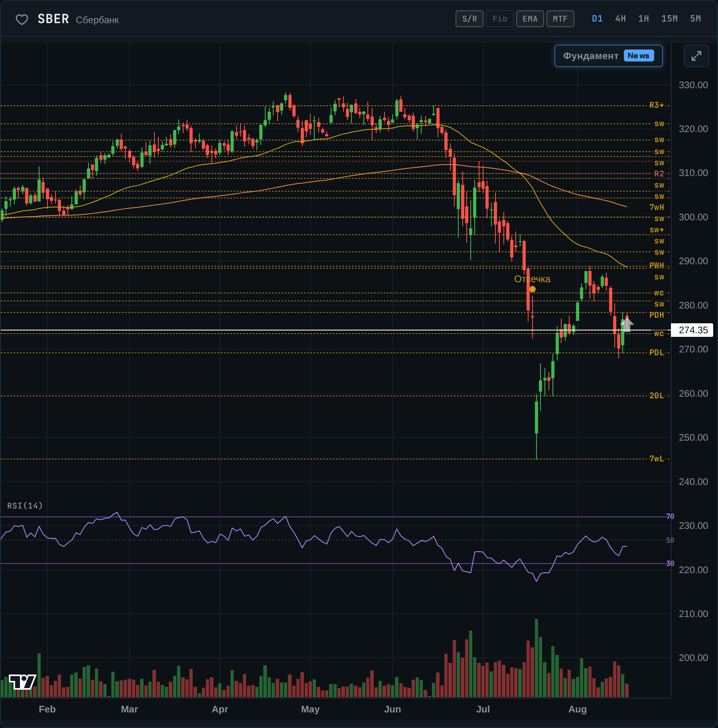718x728 pixels.
Task: Click the Feb date axis label
Action: coord(47,709)
